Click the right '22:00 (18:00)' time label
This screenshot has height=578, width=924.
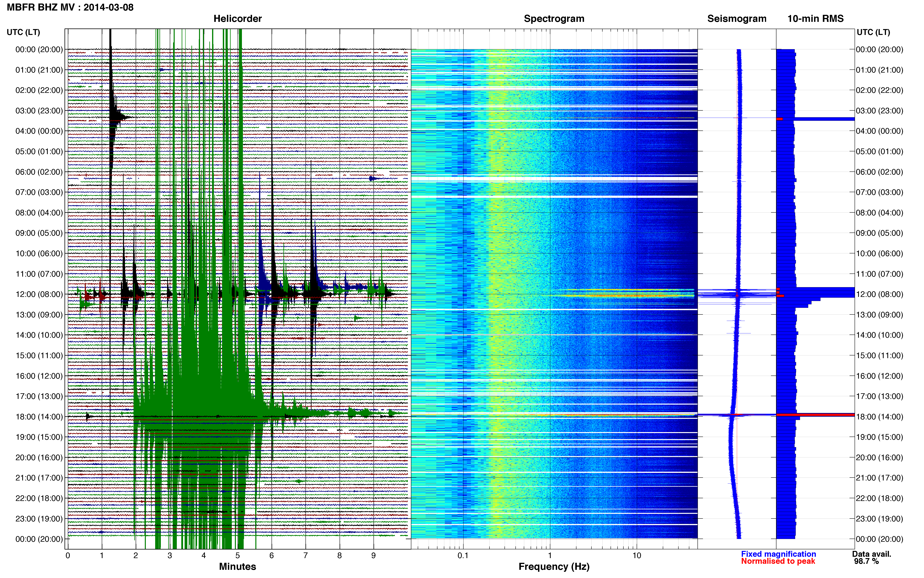click(879, 498)
